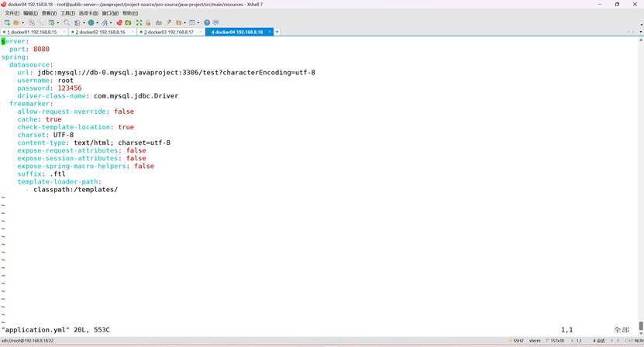Click the terminal vertical scrollbar thumb
Viewport: 644px width, 347px height.
641,325
